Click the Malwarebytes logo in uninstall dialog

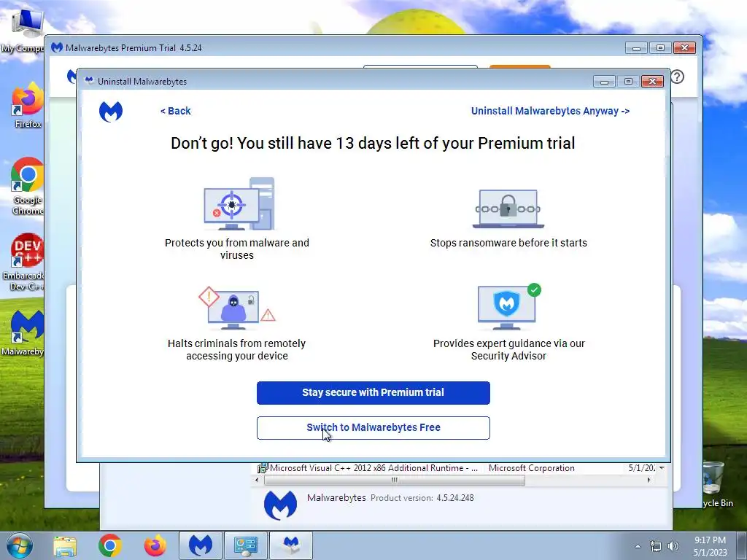tap(111, 112)
